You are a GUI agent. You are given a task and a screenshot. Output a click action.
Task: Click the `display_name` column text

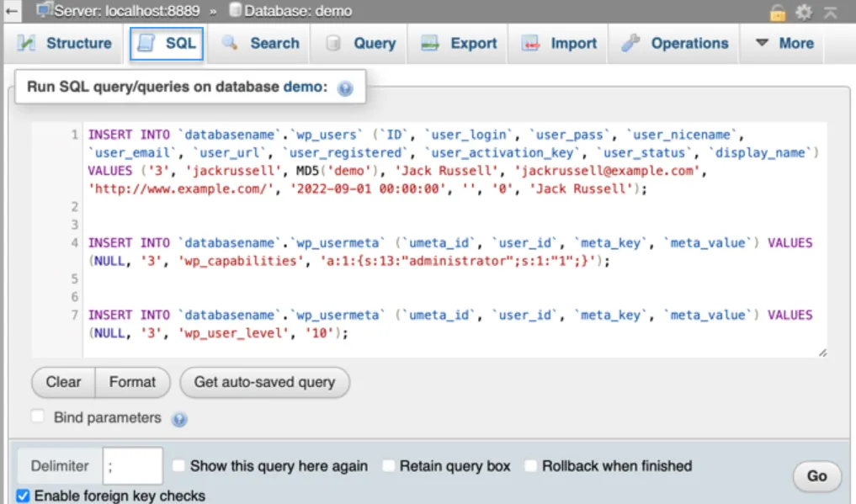tap(760, 153)
